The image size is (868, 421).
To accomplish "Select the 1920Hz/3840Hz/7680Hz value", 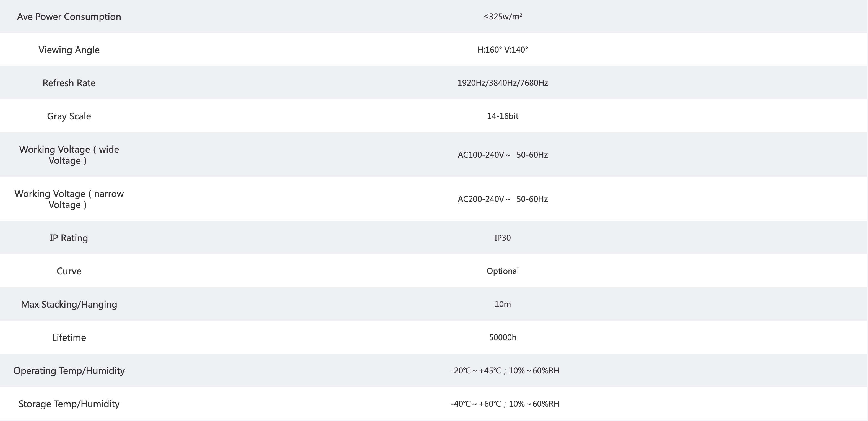I will pos(503,83).
